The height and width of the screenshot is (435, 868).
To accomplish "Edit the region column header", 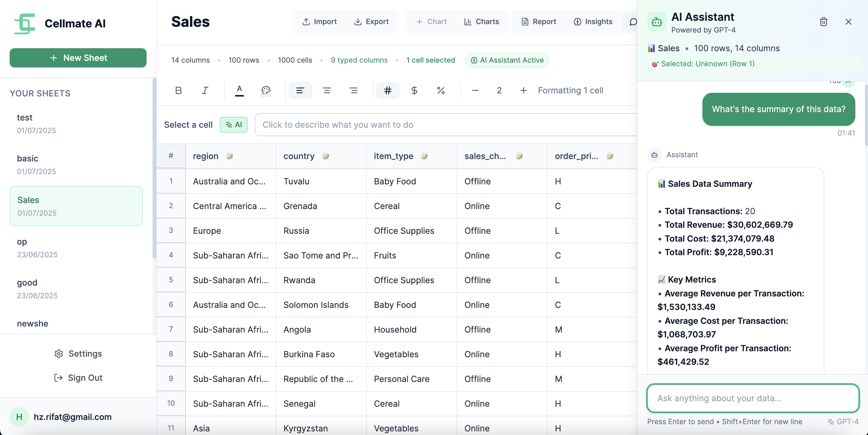I will 230,156.
